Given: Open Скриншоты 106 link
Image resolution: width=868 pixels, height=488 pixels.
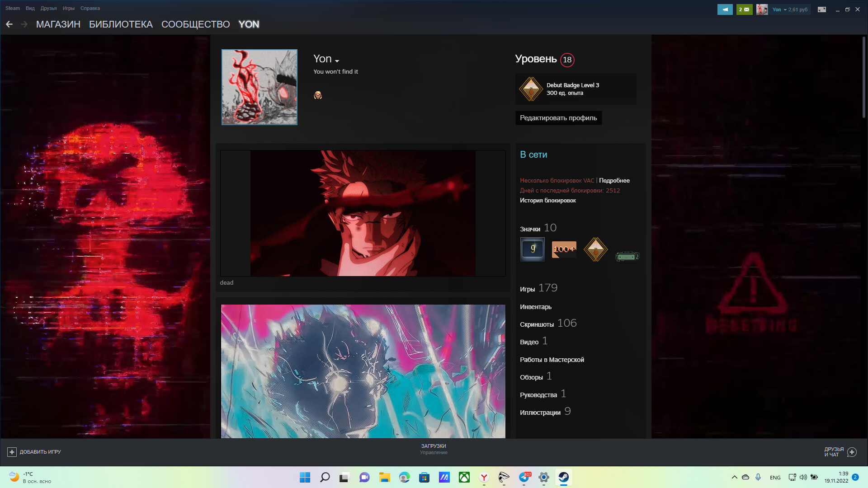Looking at the screenshot, I should pos(548,324).
